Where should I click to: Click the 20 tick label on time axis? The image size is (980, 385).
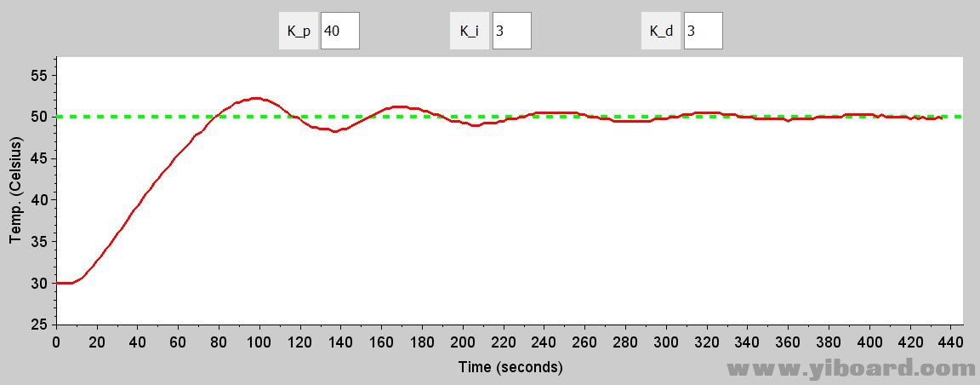click(97, 342)
